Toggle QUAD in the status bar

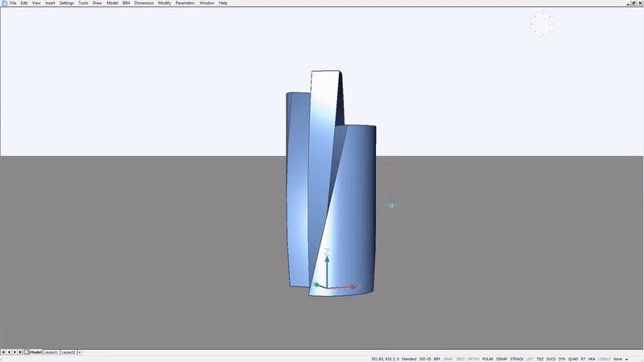point(573,359)
